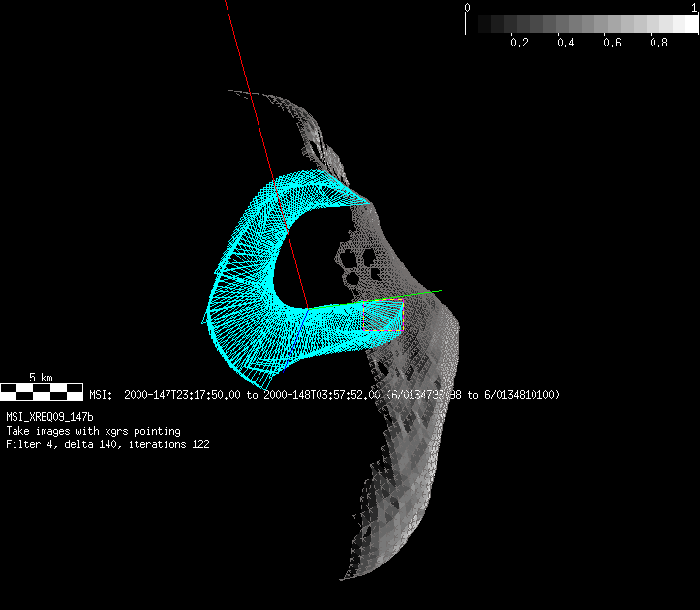The height and width of the screenshot is (610, 700).
Task: Click the green axis line
Action: (x=375, y=299)
